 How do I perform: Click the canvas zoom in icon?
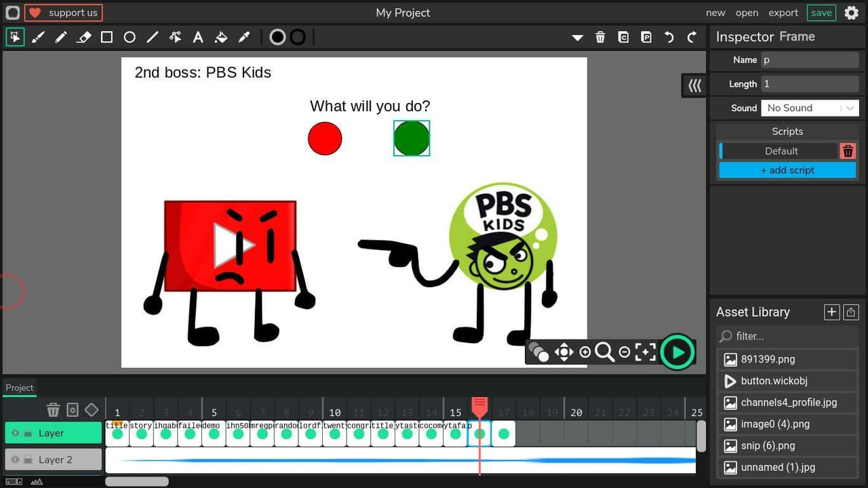[585, 352]
